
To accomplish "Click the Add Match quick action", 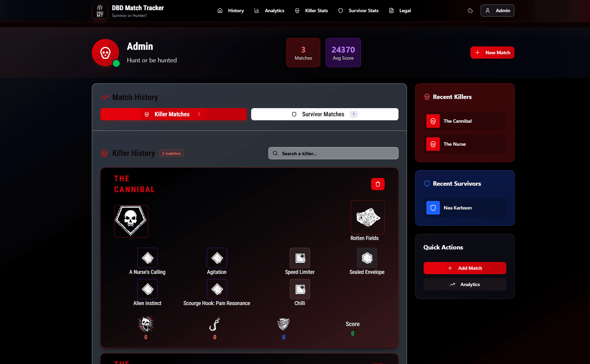I will [x=465, y=268].
